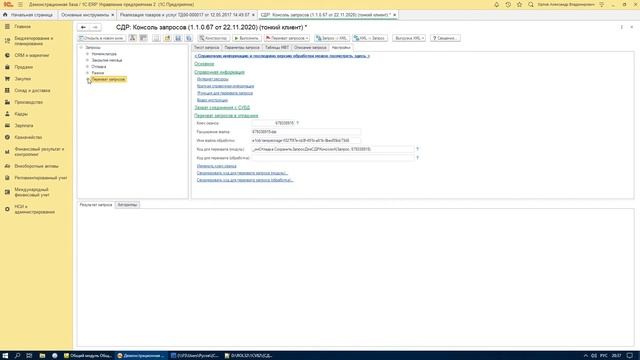The width and height of the screenshot is (640, 360).
Task: Click the yellow folder open icon in console toolbar
Action: click(x=167, y=38)
